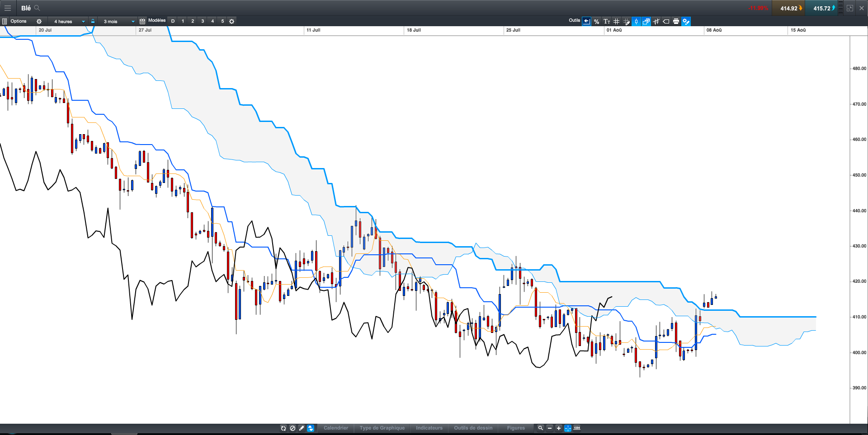
Task: Search for another instrument next to Blé
Action: [37, 8]
